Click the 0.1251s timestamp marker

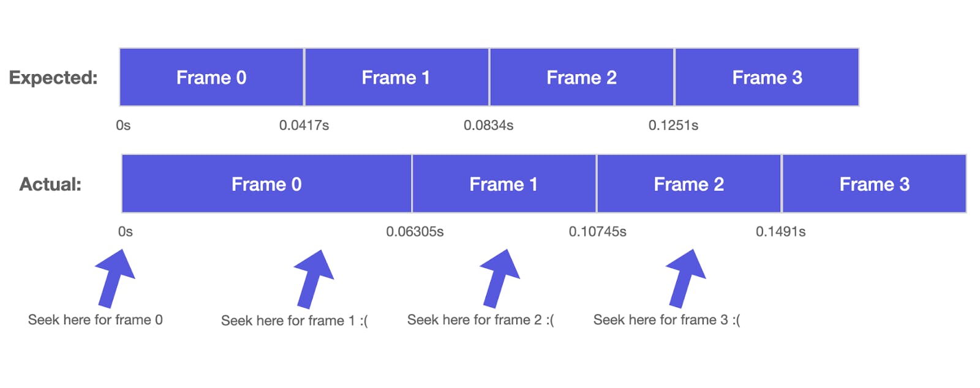tap(673, 125)
